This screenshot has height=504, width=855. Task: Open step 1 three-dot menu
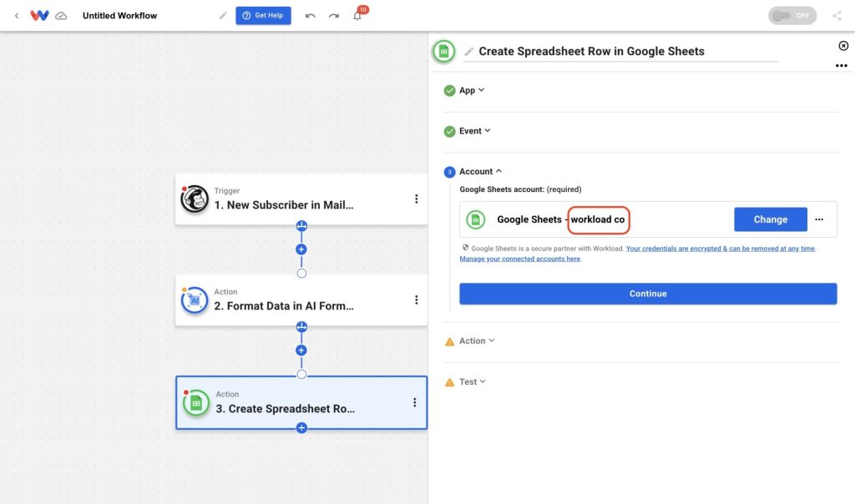pyautogui.click(x=416, y=199)
